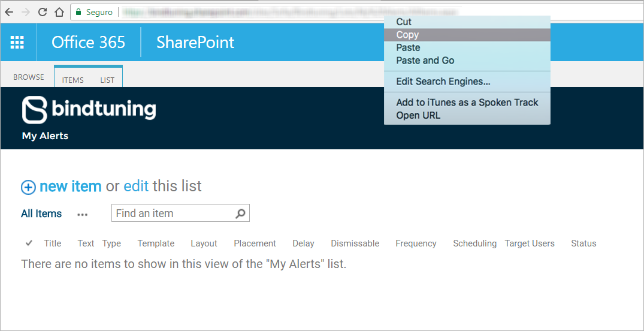Screen dimensions: 644x331
Task: Sort by the Template column header
Action: click(x=156, y=243)
